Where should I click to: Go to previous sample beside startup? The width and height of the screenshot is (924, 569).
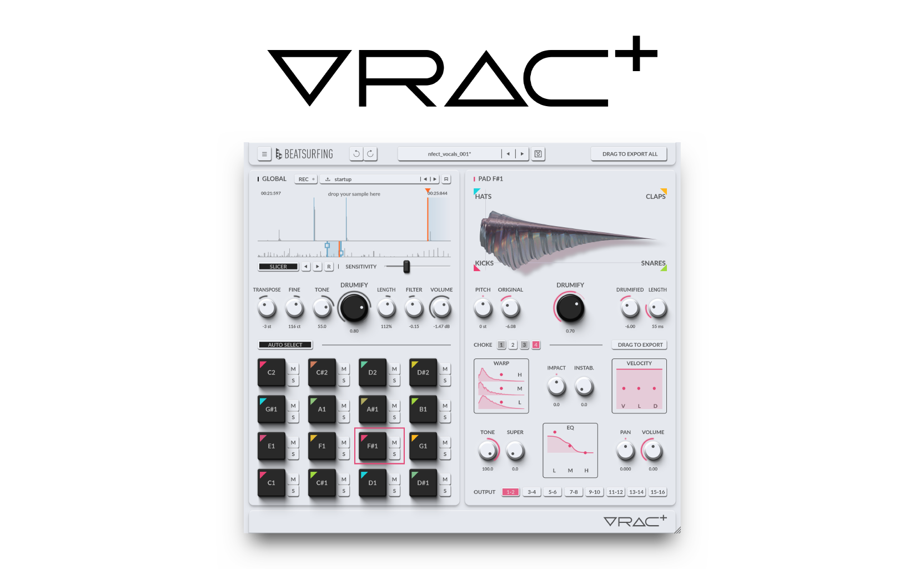coord(425,179)
